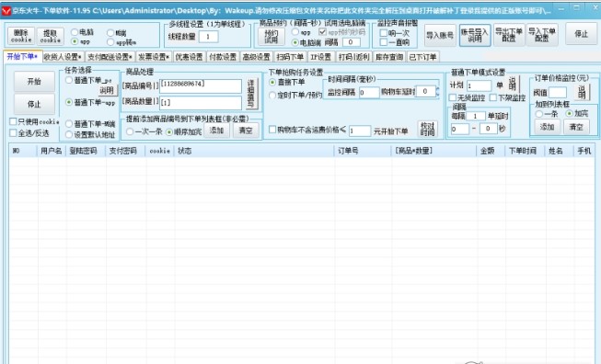Edit the 线程数量 thread count field
Screen dimensions: 601x364
(x=209, y=37)
